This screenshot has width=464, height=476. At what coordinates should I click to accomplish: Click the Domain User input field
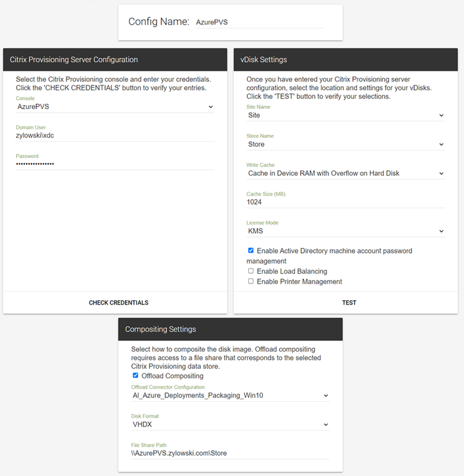point(115,136)
